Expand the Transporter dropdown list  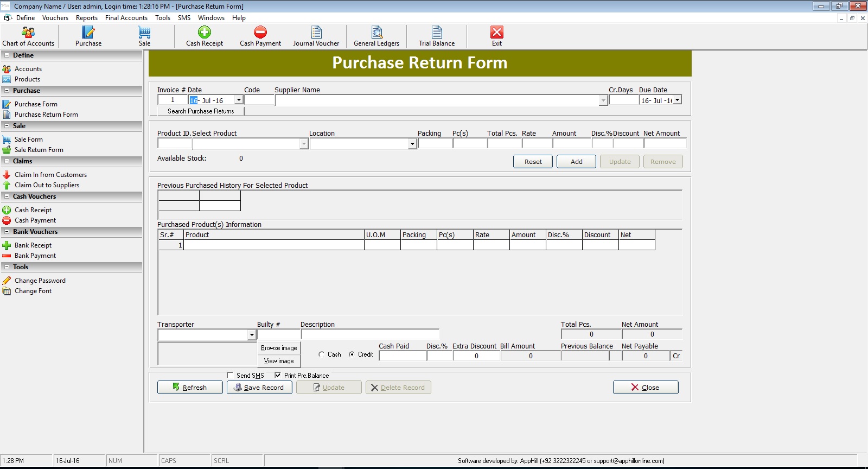coord(251,335)
